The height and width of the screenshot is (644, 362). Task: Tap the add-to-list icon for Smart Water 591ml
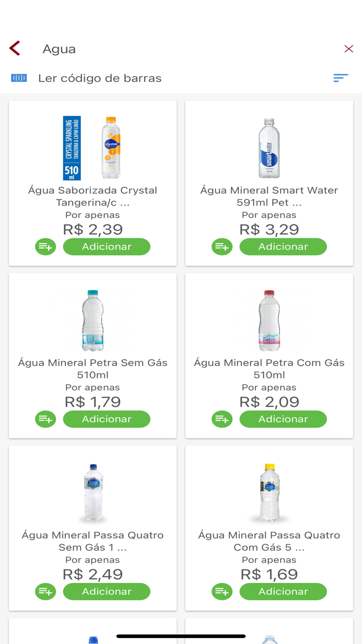click(x=222, y=246)
